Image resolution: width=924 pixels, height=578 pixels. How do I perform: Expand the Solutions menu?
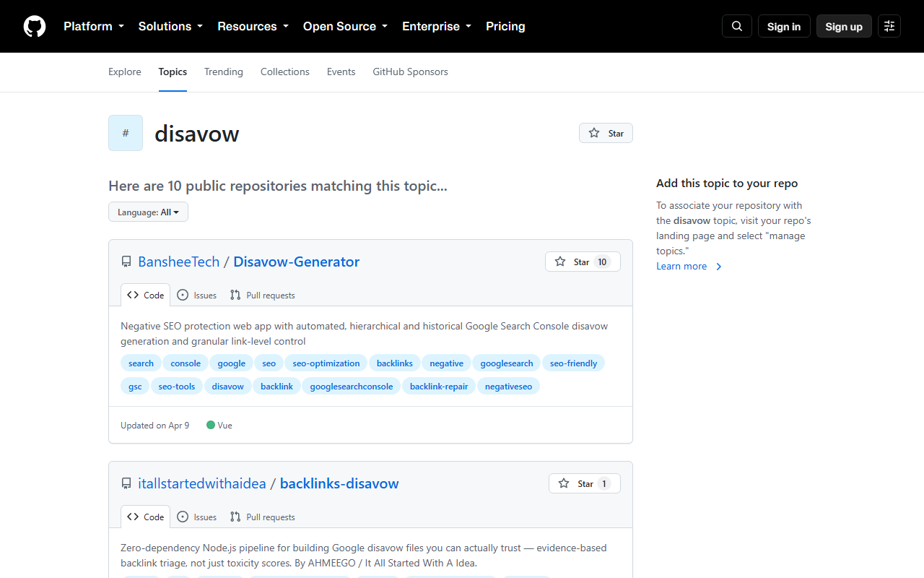coord(170,26)
